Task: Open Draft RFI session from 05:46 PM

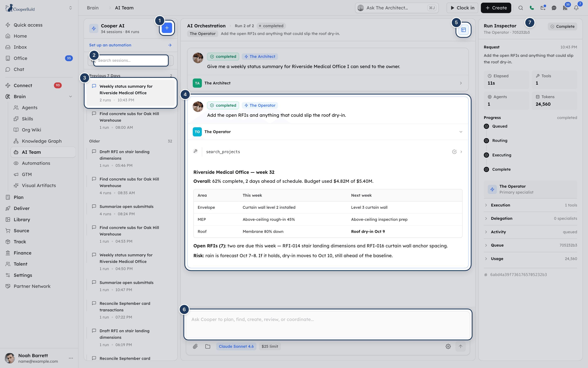Action: 131,158
